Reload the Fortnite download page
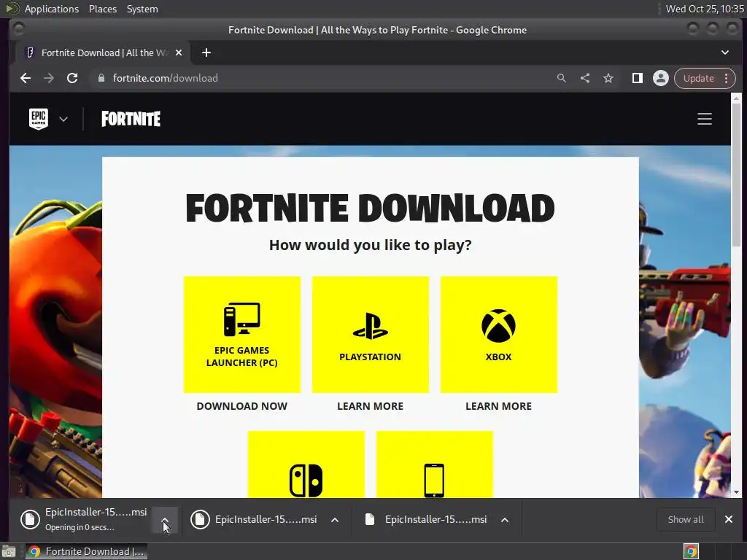747x560 pixels. 72,78
